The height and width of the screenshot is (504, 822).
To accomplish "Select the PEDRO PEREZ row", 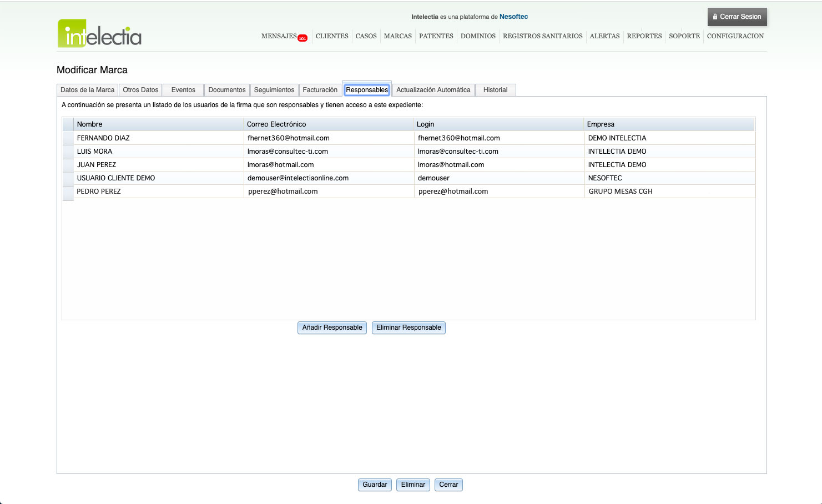I will coord(99,191).
